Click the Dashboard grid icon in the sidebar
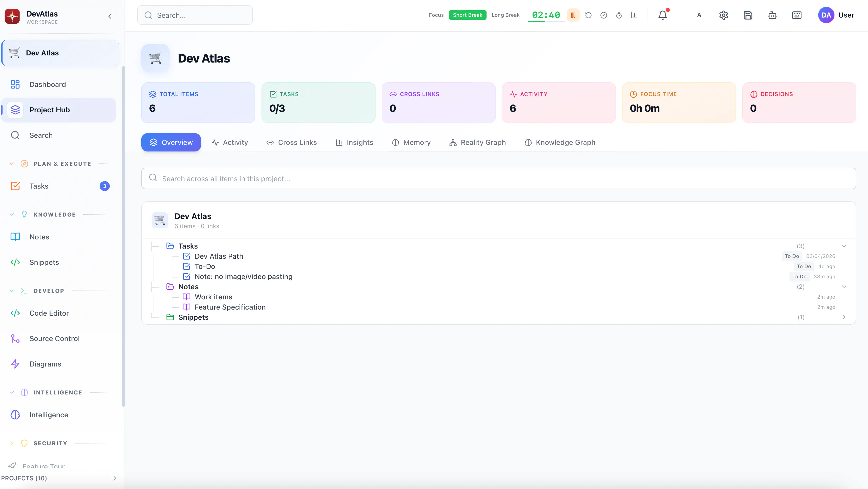This screenshot has width=868, height=489. pyautogui.click(x=15, y=84)
